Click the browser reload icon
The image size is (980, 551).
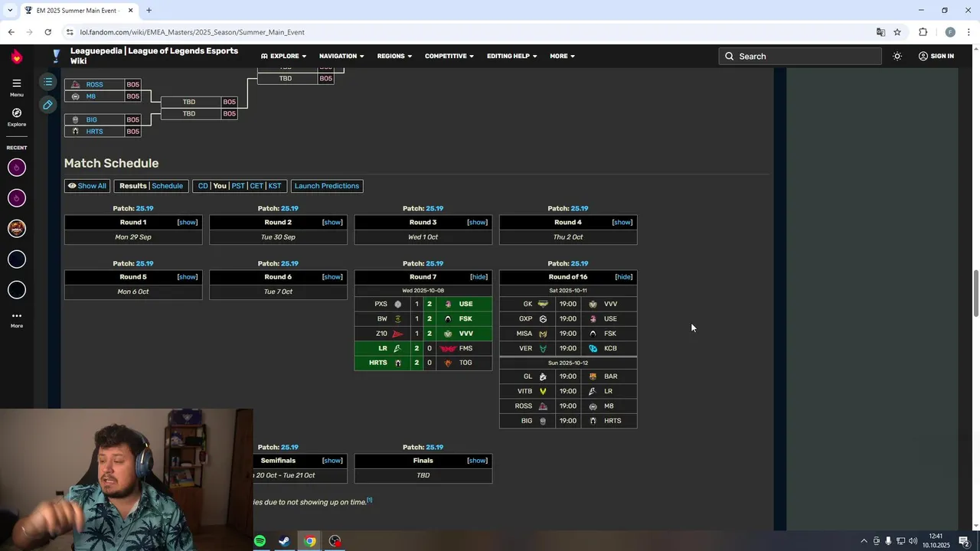coord(47,32)
